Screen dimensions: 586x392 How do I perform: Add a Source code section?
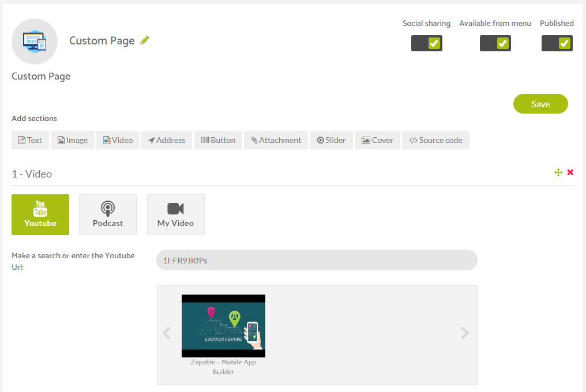[x=435, y=140]
